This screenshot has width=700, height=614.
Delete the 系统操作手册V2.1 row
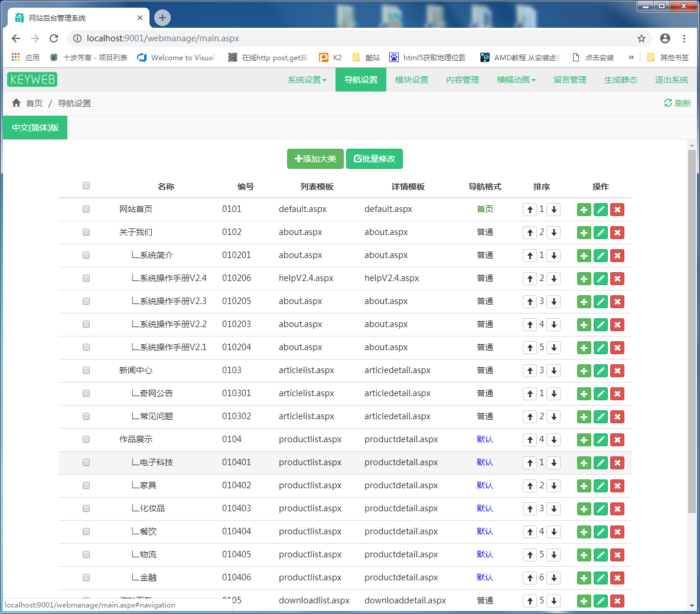pos(617,348)
